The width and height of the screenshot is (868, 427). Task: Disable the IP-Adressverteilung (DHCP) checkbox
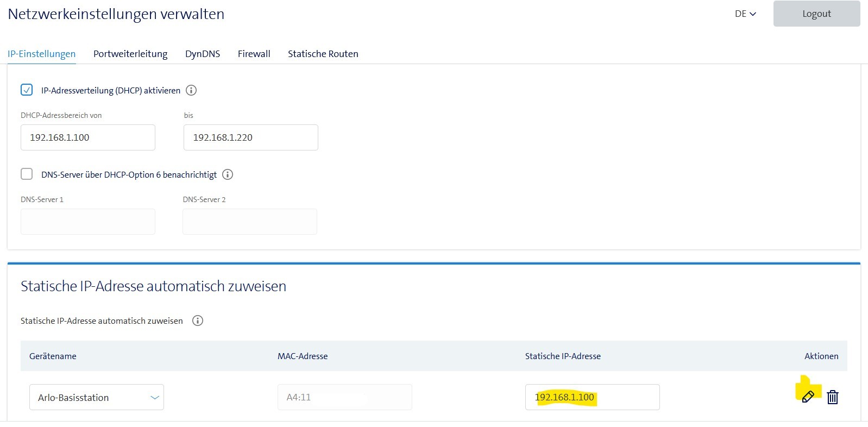[x=27, y=90]
